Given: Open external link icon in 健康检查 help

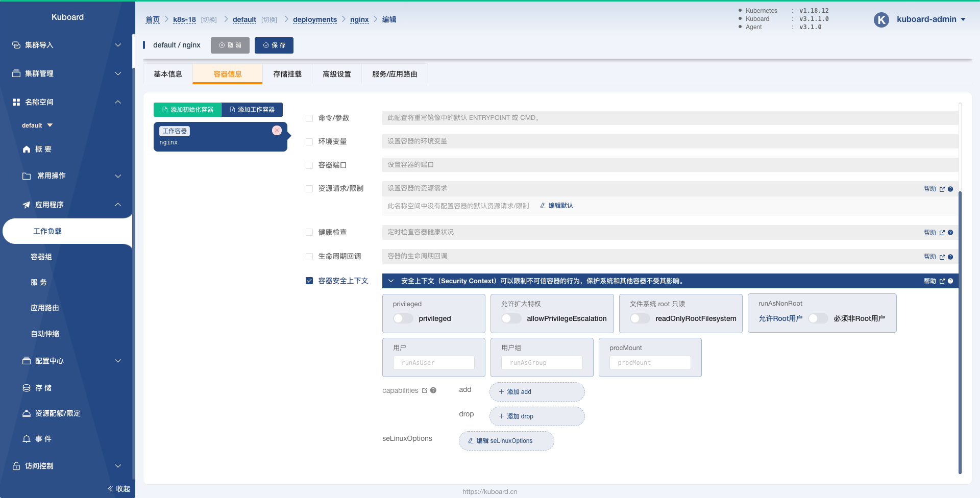Looking at the screenshot, I should (942, 233).
